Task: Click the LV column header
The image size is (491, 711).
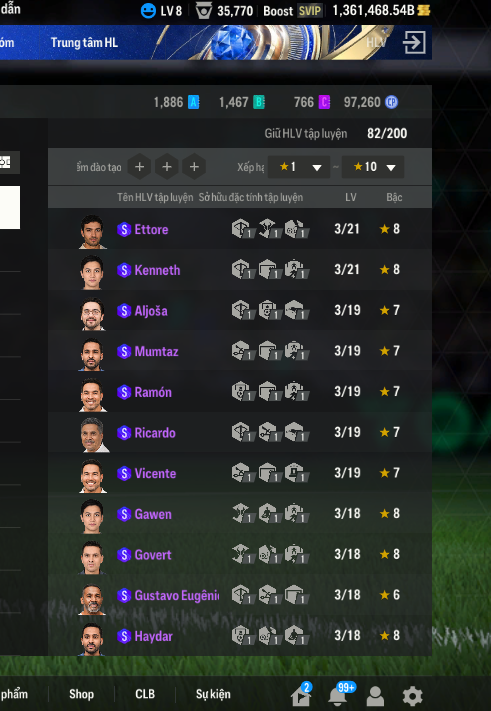Action: coord(350,197)
